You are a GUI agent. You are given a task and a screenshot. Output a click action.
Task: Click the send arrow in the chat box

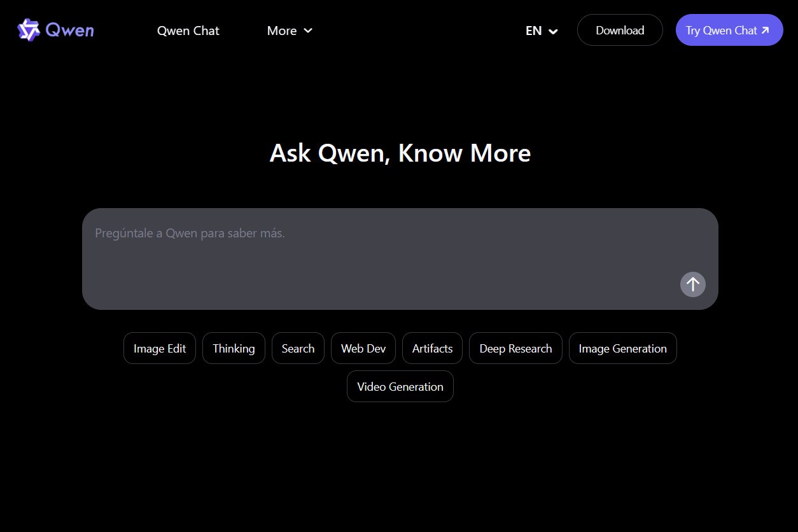pos(692,284)
